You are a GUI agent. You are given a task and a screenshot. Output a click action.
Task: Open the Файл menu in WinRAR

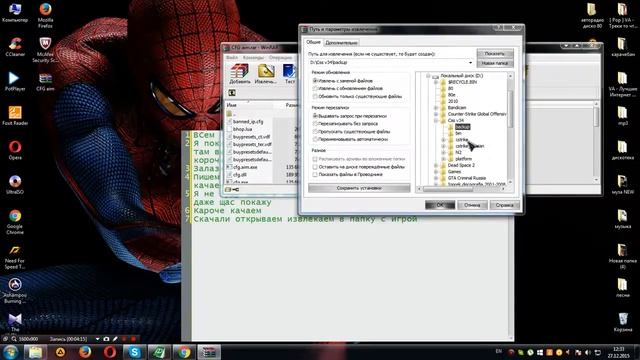pos(232,58)
